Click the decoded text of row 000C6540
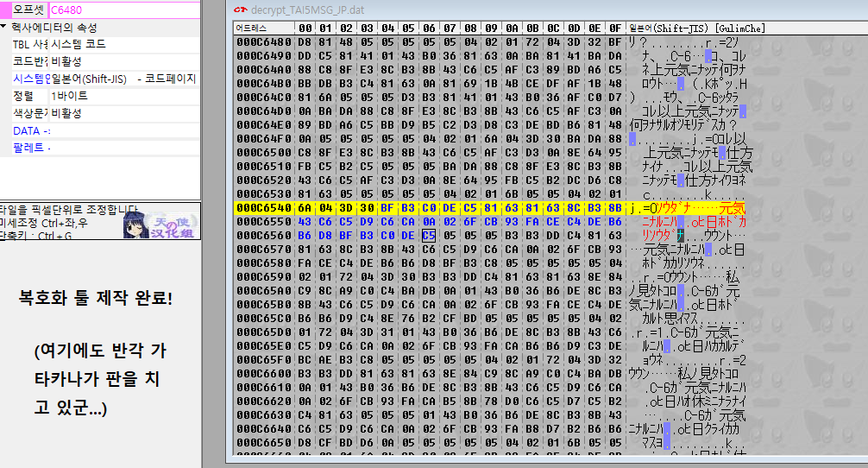This screenshot has height=468, width=868. 687,208
